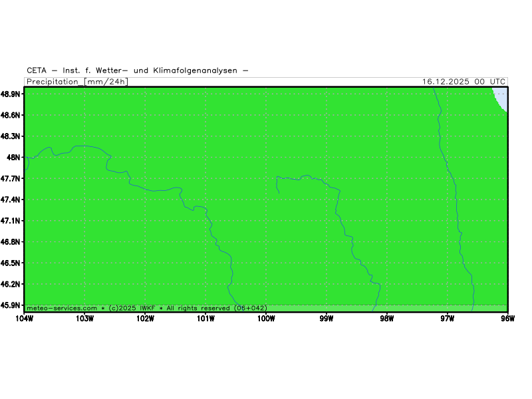Click the 47.1N latitude label
The image size is (532, 399).
(11, 221)
